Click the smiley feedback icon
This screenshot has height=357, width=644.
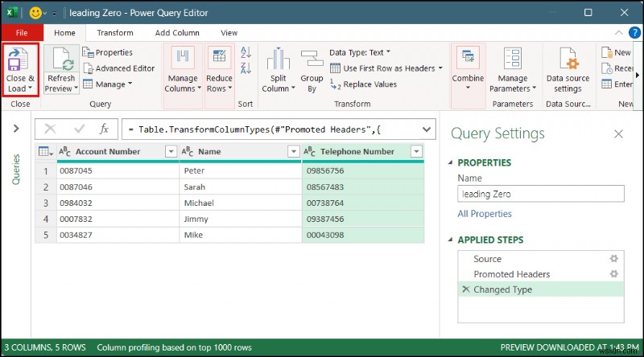click(x=35, y=13)
